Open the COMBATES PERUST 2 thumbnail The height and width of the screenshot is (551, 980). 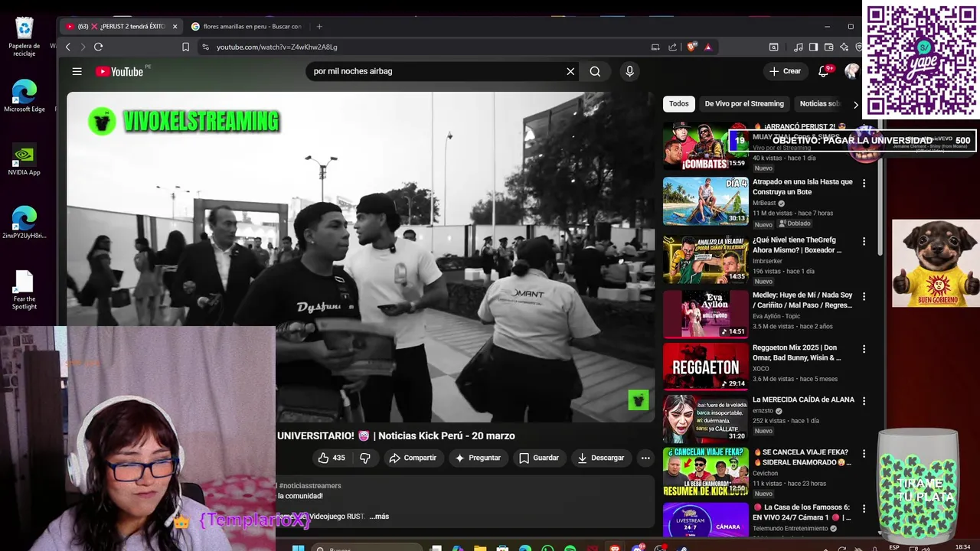point(705,146)
